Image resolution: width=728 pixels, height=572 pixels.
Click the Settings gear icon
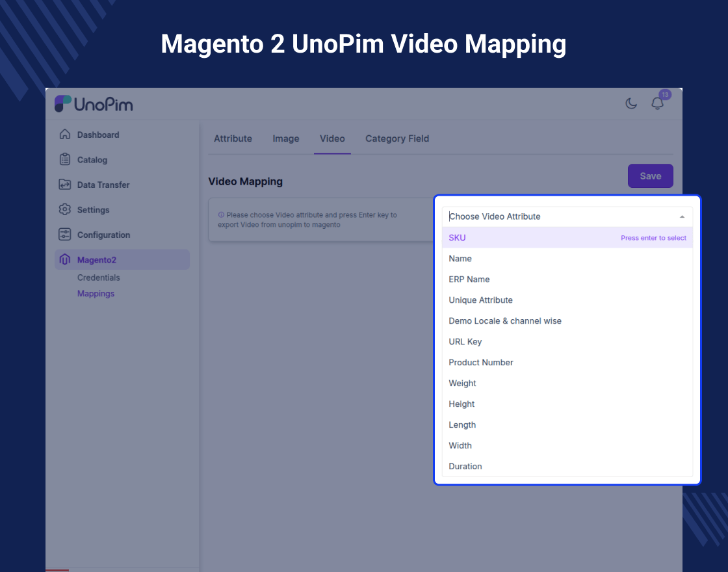coord(65,209)
